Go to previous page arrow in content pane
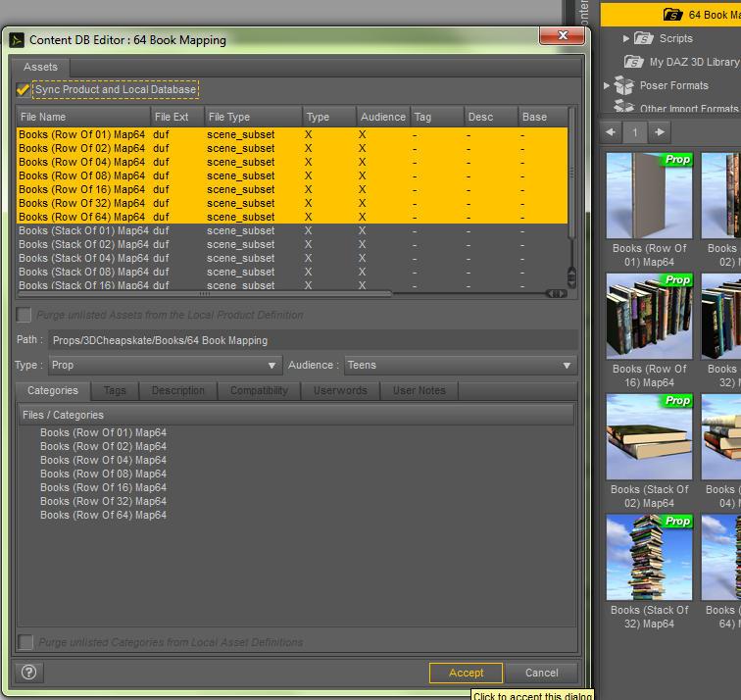This screenshot has width=741, height=700. (611, 132)
